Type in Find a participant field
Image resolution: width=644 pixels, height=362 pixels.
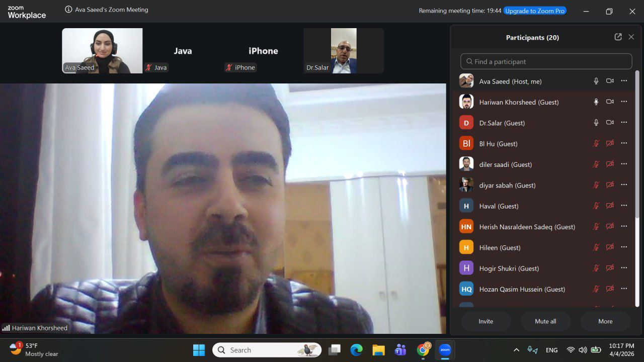pyautogui.click(x=546, y=61)
